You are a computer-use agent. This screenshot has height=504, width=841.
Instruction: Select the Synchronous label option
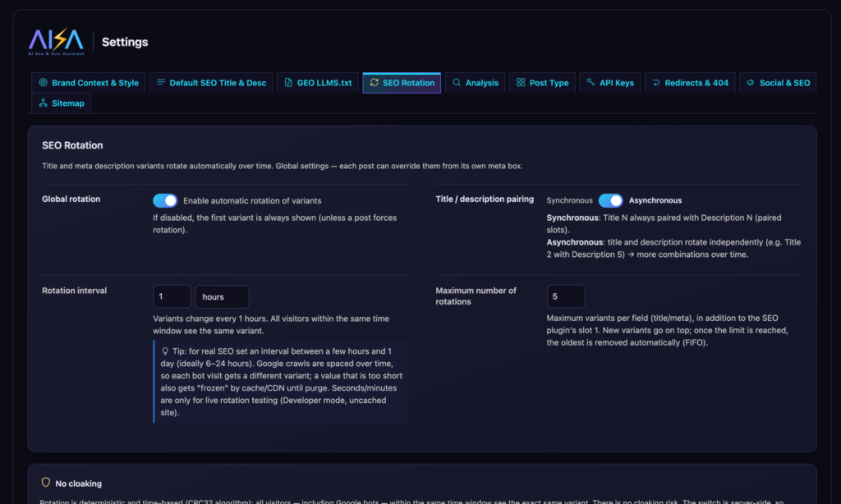569,200
